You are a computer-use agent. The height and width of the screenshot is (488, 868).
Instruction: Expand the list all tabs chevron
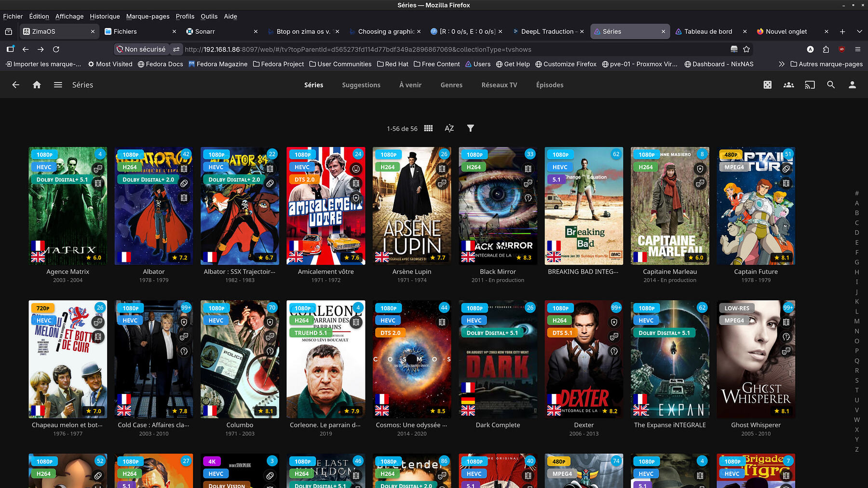[x=859, y=31]
